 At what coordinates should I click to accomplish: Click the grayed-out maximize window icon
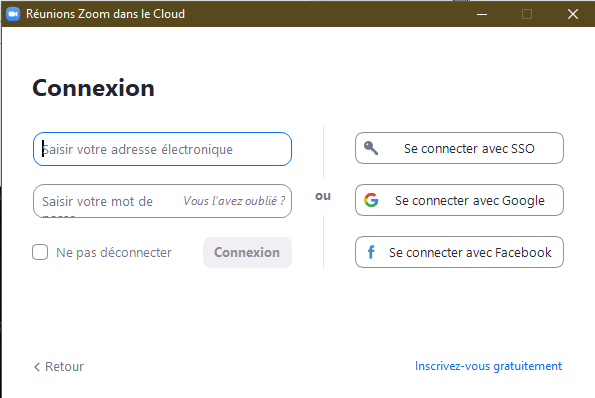[527, 14]
